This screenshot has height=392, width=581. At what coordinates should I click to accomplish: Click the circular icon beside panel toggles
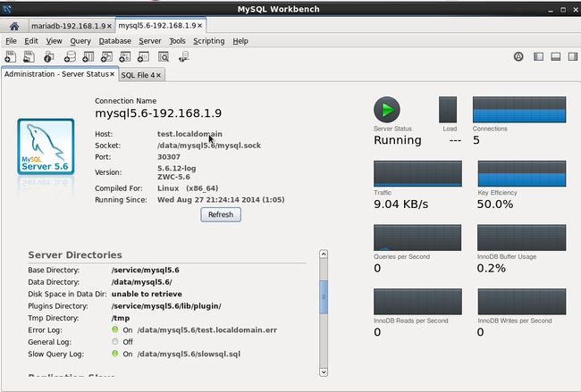coord(518,56)
